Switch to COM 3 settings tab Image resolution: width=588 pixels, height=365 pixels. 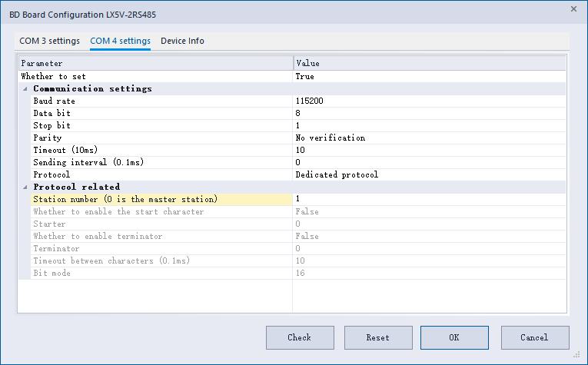click(49, 41)
